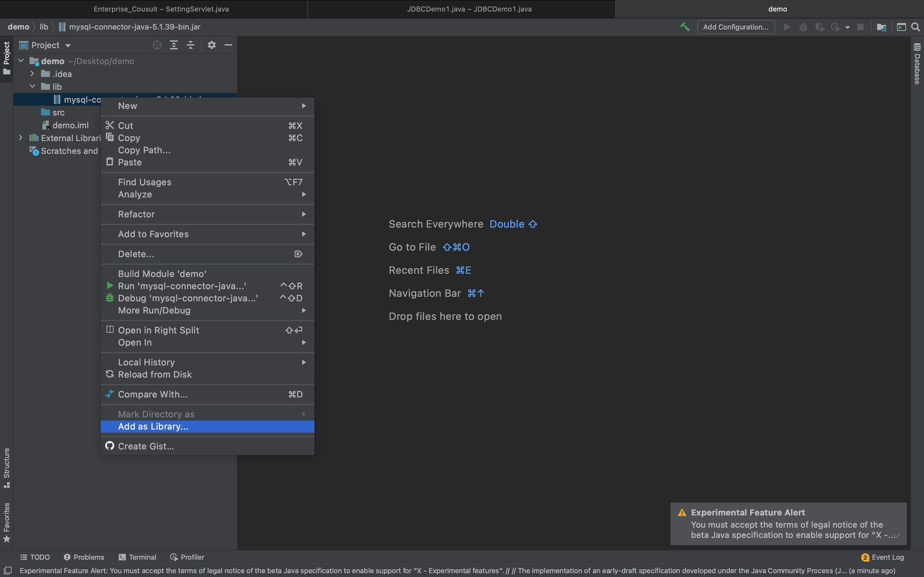Toggle the Structure tool window
Viewport: 924px width, 577px height.
coord(6,467)
